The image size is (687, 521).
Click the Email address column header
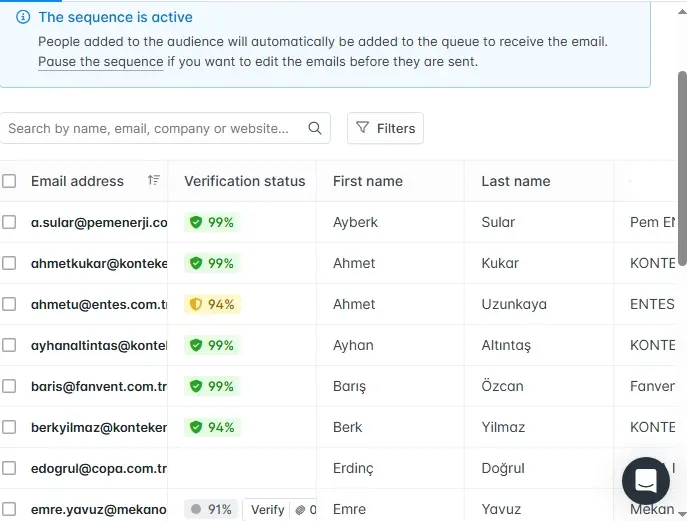pos(77,181)
